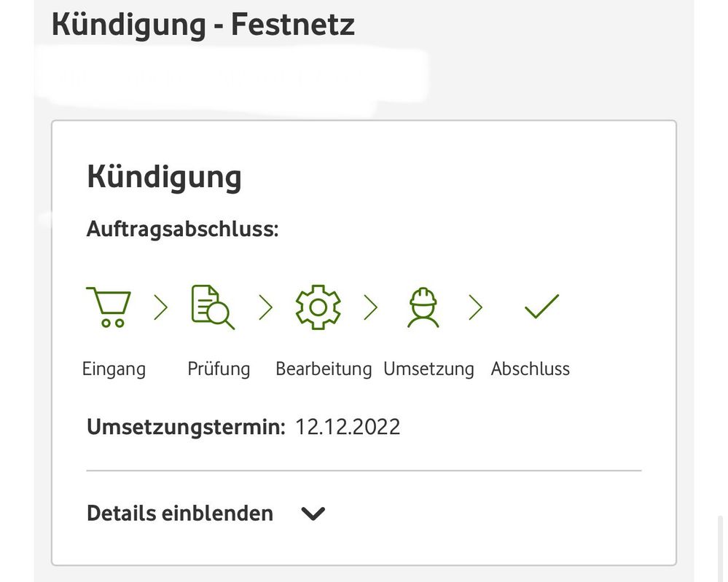Click the Prüfung step label
Image resolution: width=728 pixels, height=582 pixels.
click(219, 369)
